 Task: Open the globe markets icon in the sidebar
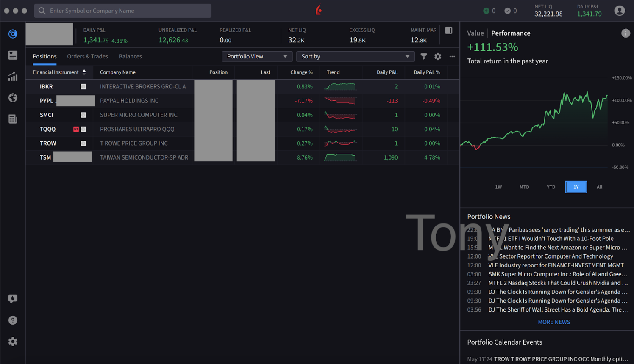(13, 98)
